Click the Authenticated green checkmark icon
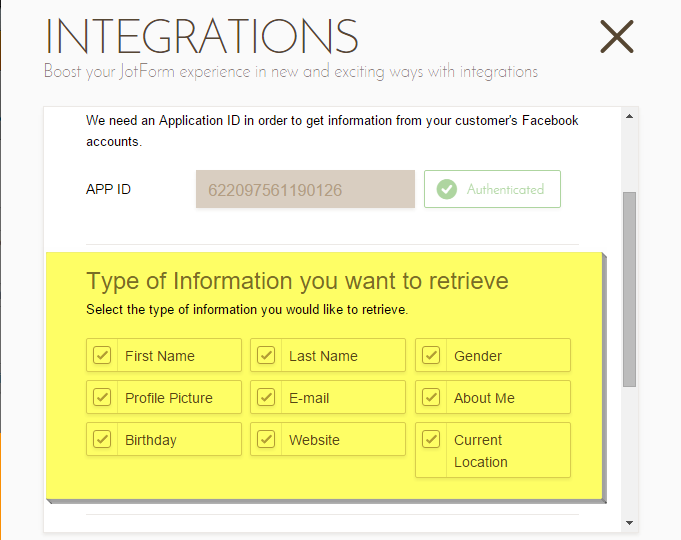Image resolution: width=681 pixels, height=540 pixels. point(447,189)
